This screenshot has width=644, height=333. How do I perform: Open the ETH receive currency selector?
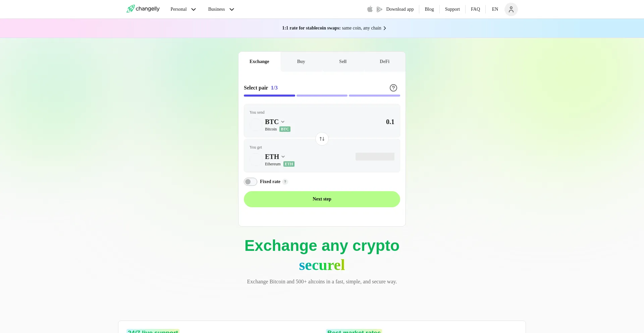tap(275, 157)
